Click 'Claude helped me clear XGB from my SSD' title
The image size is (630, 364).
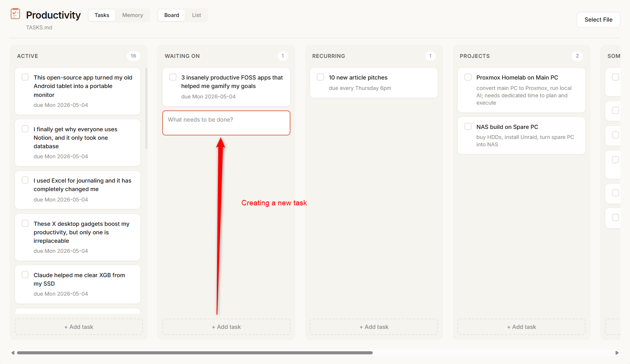coord(79,279)
